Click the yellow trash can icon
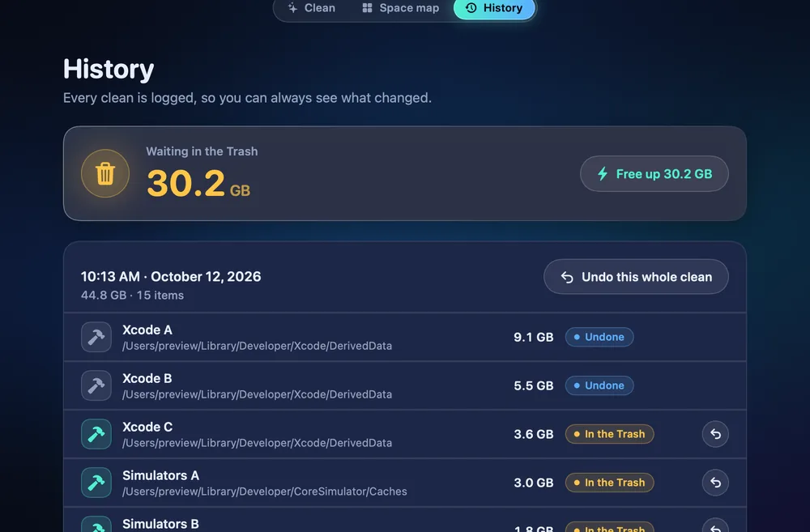 click(104, 173)
